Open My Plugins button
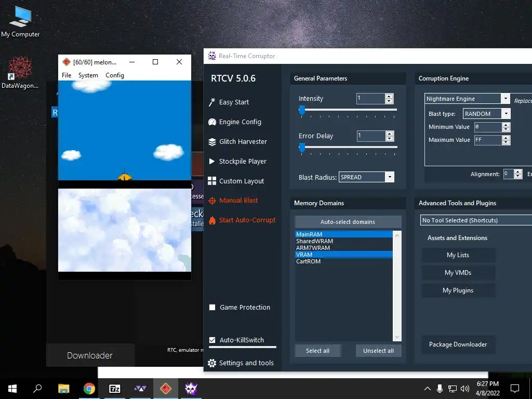The height and width of the screenshot is (399, 532). click(458, 290)
